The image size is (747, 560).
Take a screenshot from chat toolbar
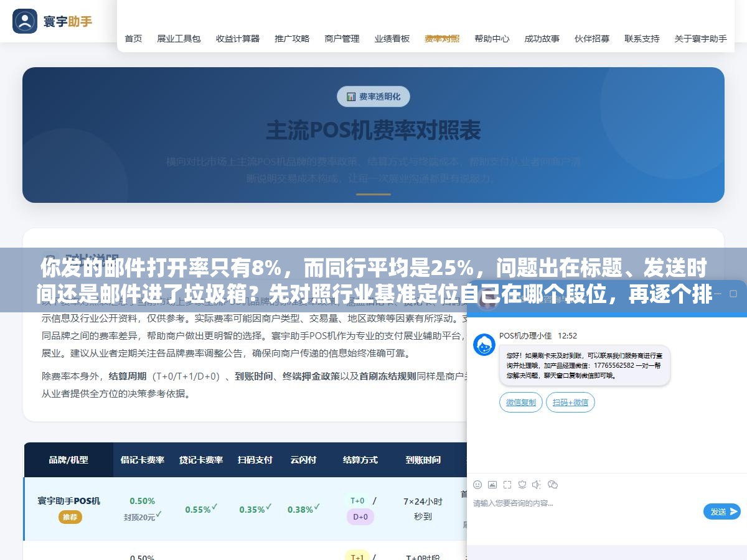(x=507, y=484)
